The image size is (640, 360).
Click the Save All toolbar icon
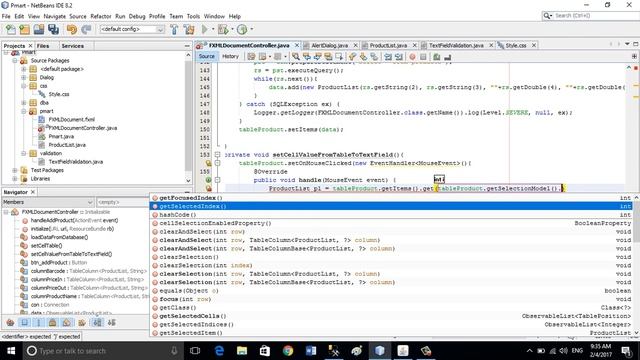point(53,29)
